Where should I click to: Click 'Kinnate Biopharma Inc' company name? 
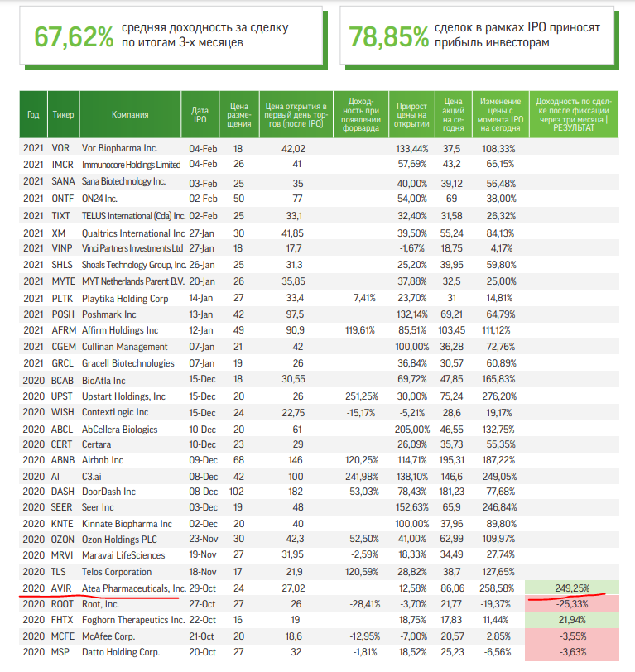point(127,524)
